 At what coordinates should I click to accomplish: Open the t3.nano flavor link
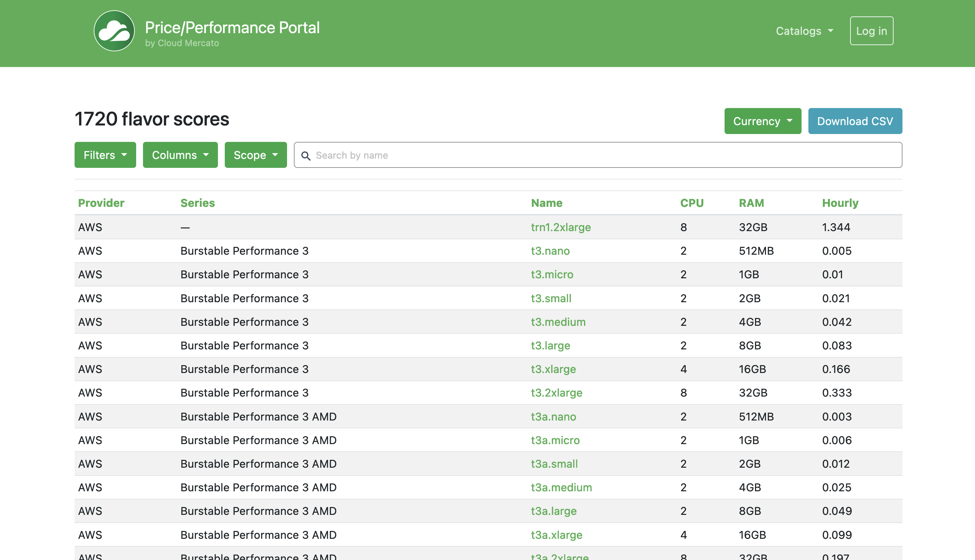coord(550,251)
